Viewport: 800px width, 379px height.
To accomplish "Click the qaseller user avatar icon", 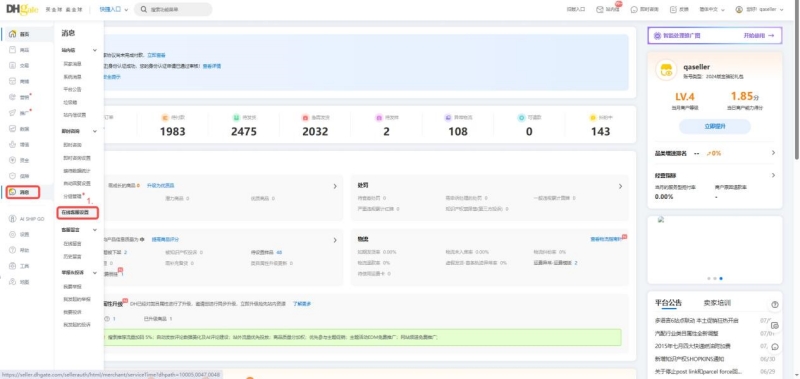I will coord(739,9).
